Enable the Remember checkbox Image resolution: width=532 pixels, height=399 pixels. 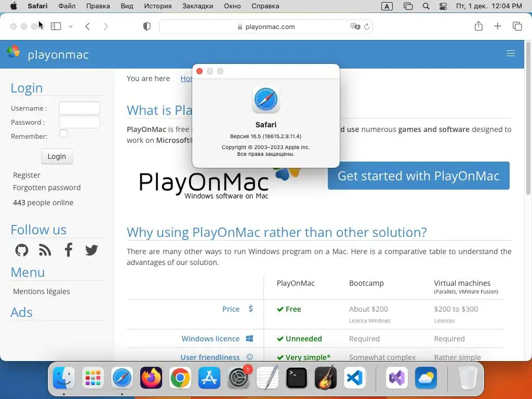tap(63, 134)
